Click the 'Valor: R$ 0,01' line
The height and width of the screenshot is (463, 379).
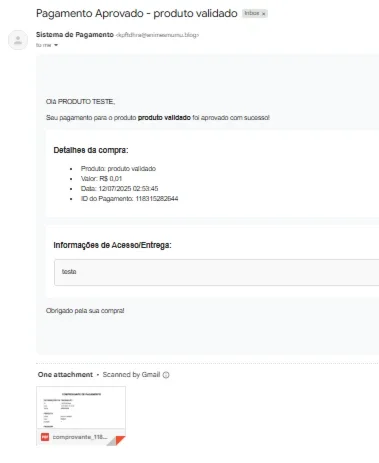coord(101,179)
